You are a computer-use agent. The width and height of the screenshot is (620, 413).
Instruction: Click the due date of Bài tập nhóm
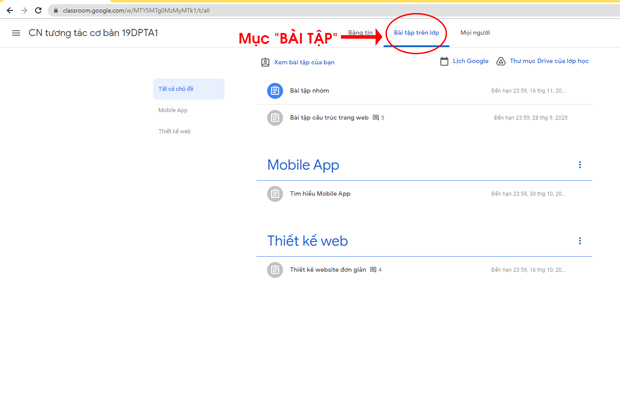click(528, 91)
